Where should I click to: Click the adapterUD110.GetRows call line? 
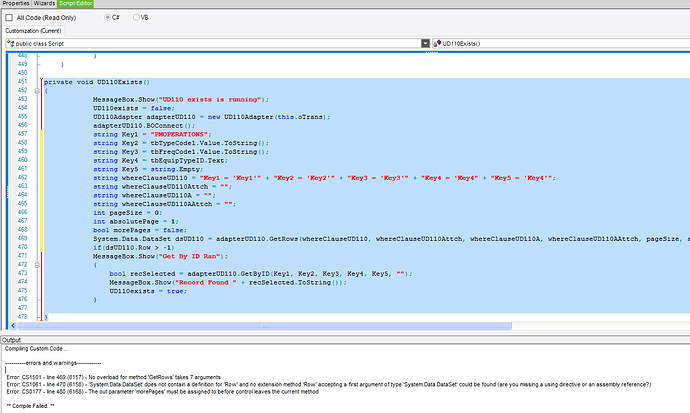click(391, 239)
